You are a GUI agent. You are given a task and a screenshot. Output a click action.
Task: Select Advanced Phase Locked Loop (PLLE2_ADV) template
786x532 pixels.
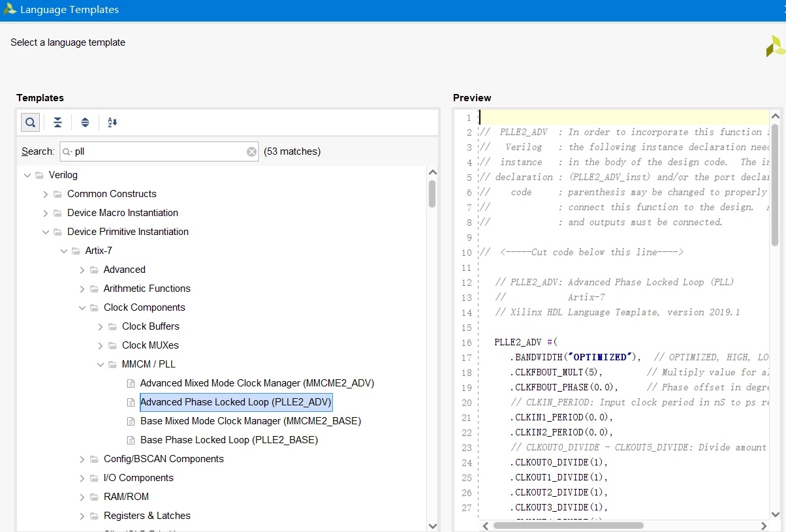click(236, 402)
